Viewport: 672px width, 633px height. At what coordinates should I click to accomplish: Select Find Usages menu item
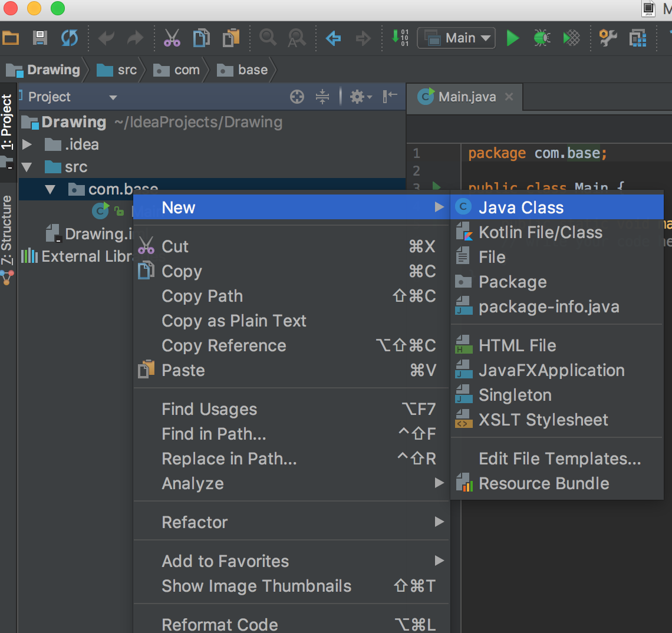tap(292, 409)
